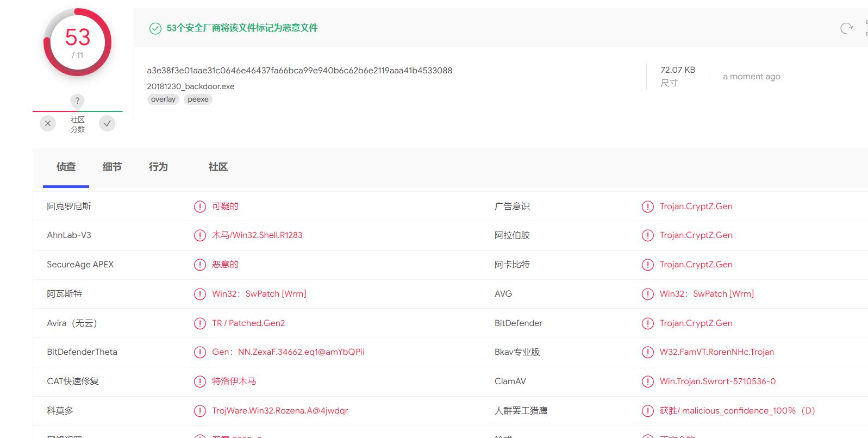Image resolution: width=868 pixels, height=438 pixels.
Task: Click AVG's Win32: SwPatch [Wrm] result
Action: (707, 294)
